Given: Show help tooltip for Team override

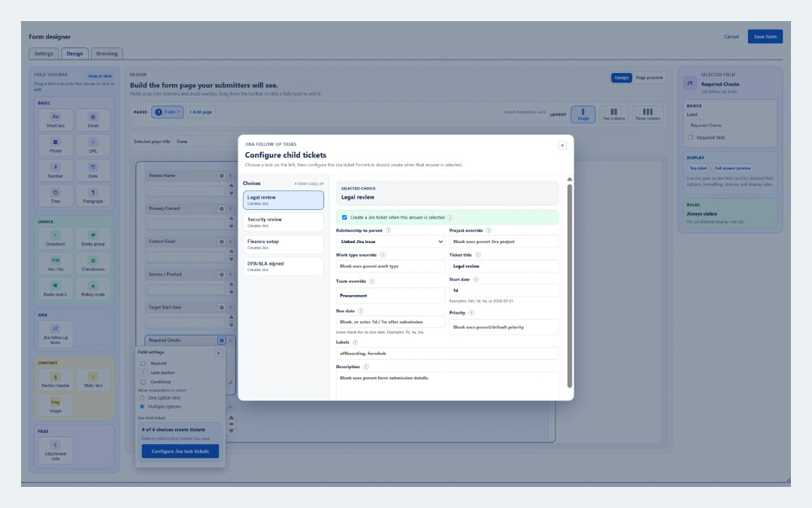Looking at the screenshot, I should [x=372, y=281].
